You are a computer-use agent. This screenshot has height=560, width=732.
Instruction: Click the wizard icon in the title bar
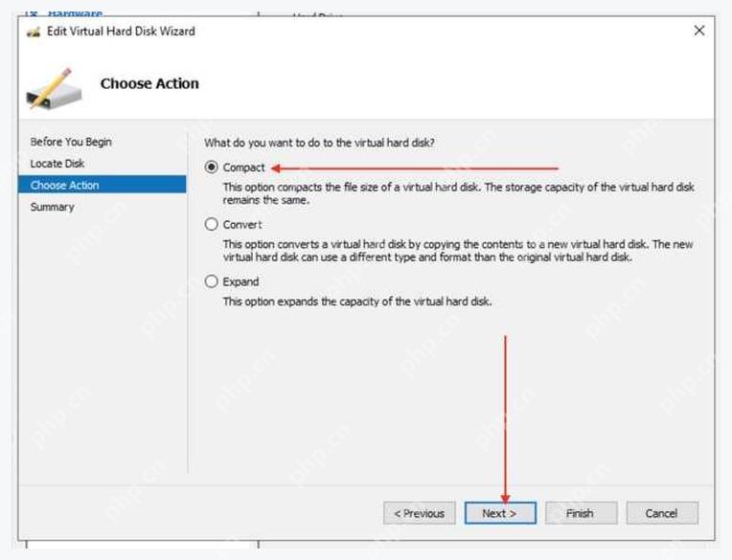34,32
